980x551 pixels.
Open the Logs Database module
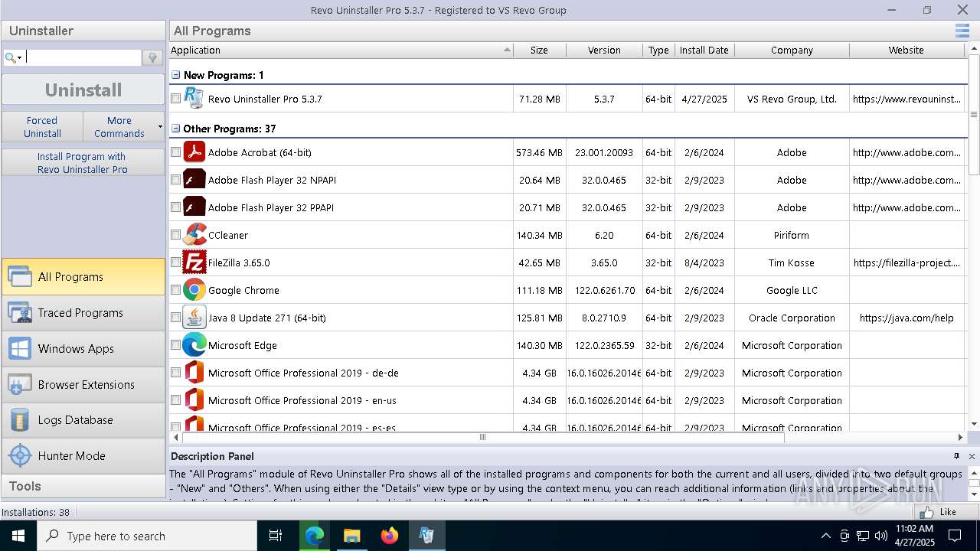point(83,419)
